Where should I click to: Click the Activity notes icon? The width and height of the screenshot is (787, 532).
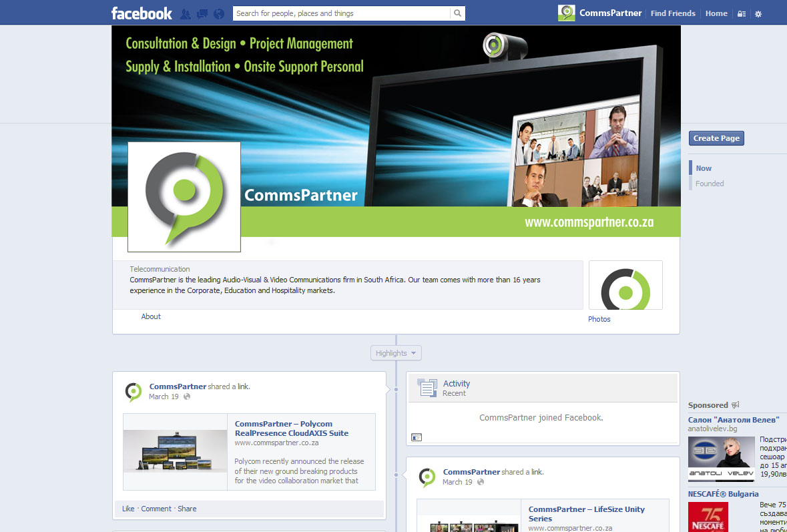(x=427, y=387)
